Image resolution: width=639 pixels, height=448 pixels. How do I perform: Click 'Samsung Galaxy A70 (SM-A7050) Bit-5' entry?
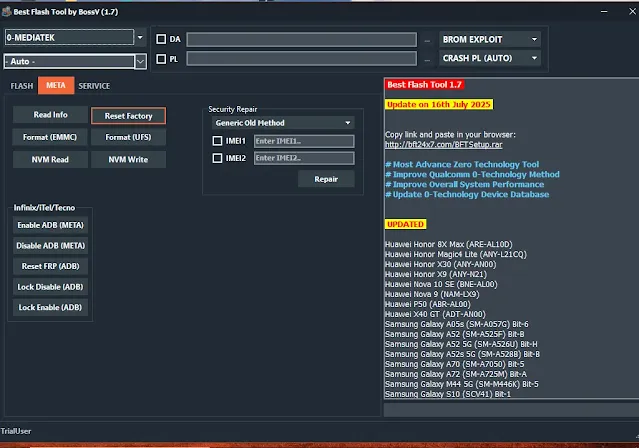[x=455, y=364]
